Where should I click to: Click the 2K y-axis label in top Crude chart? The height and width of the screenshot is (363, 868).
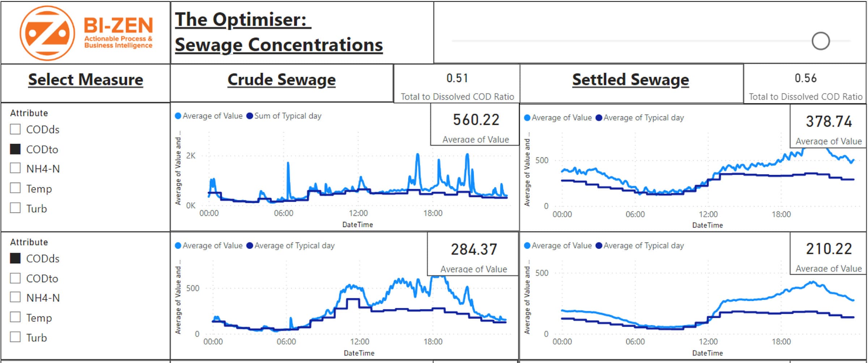191,156
